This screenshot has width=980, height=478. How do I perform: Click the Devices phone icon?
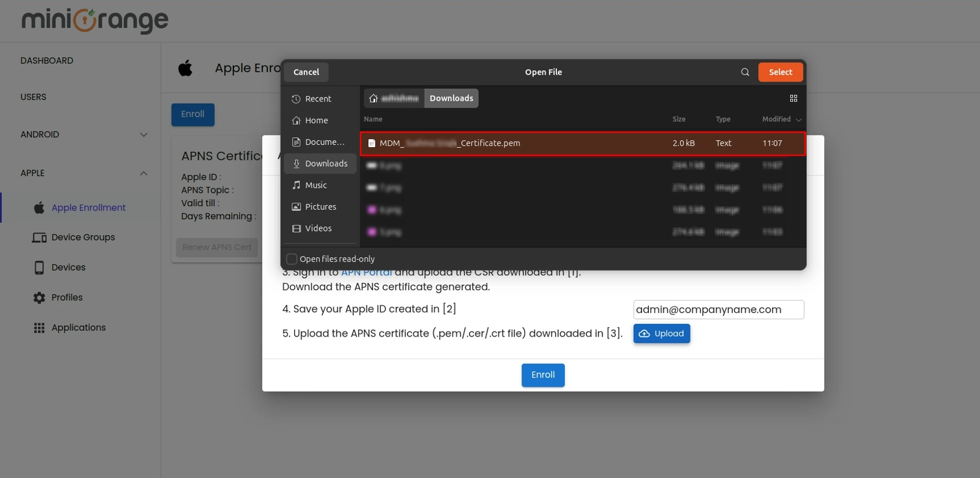point(39,268)
